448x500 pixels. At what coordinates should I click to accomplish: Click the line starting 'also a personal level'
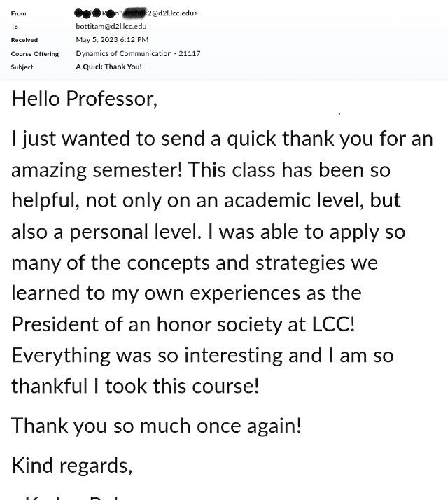208,232
